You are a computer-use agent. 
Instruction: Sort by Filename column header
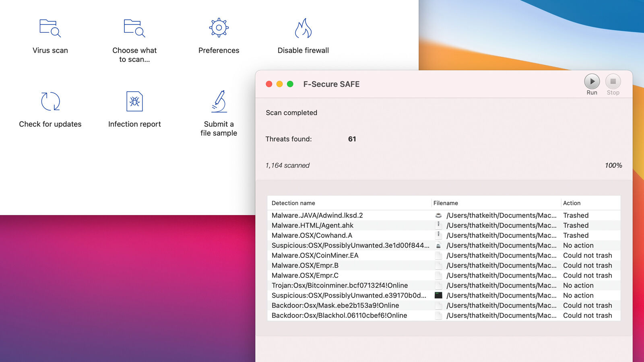[446, 203]
